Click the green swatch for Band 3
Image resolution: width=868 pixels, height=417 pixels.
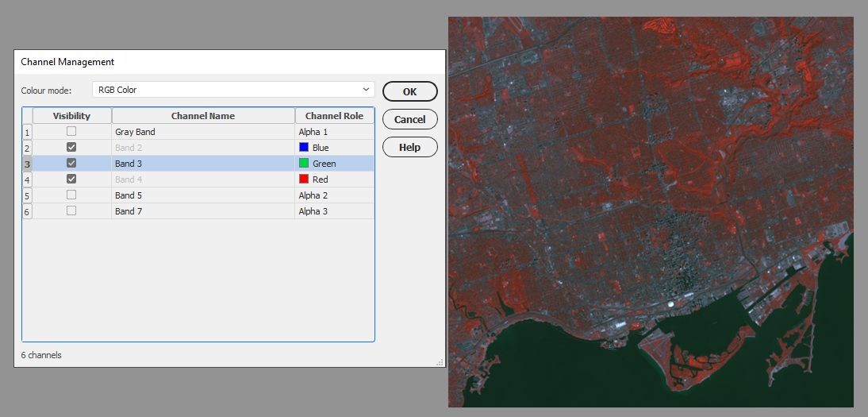tap(303, 163)
